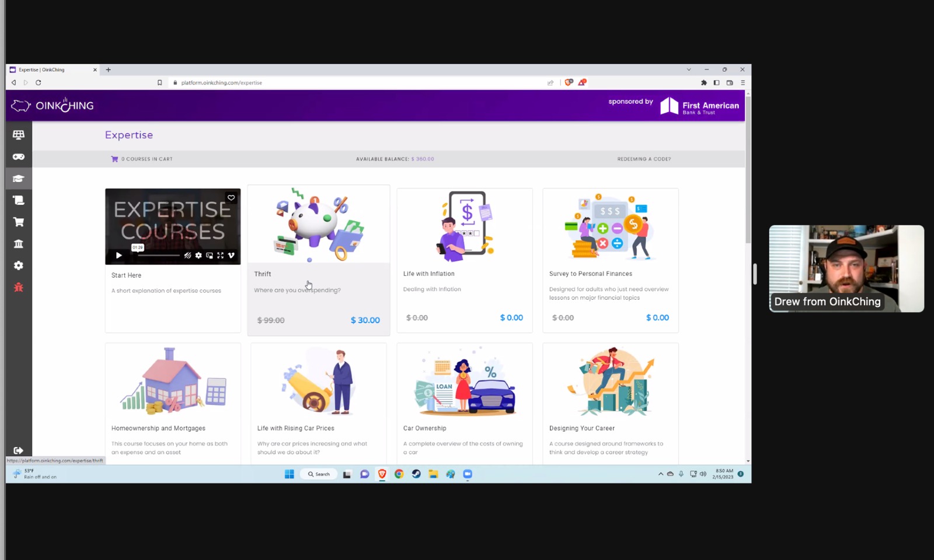Viewport: 934px width, 560px height.
Task: Like the Expertise Courses video with heart
Action: 231,198
